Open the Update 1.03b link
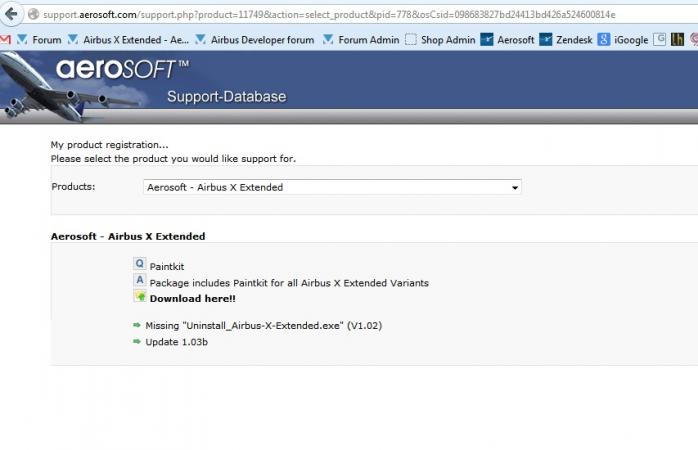Viewport: 698px width, 450px height. tap(178, 342)
